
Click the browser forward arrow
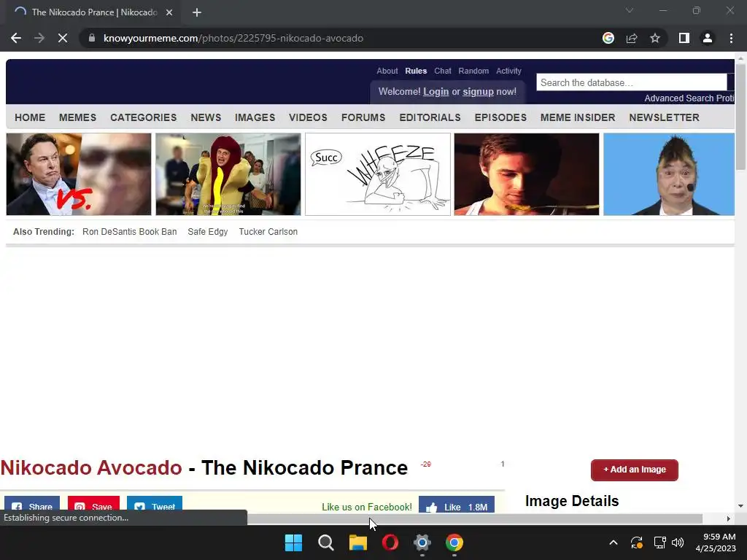click(x=39, y=38)
